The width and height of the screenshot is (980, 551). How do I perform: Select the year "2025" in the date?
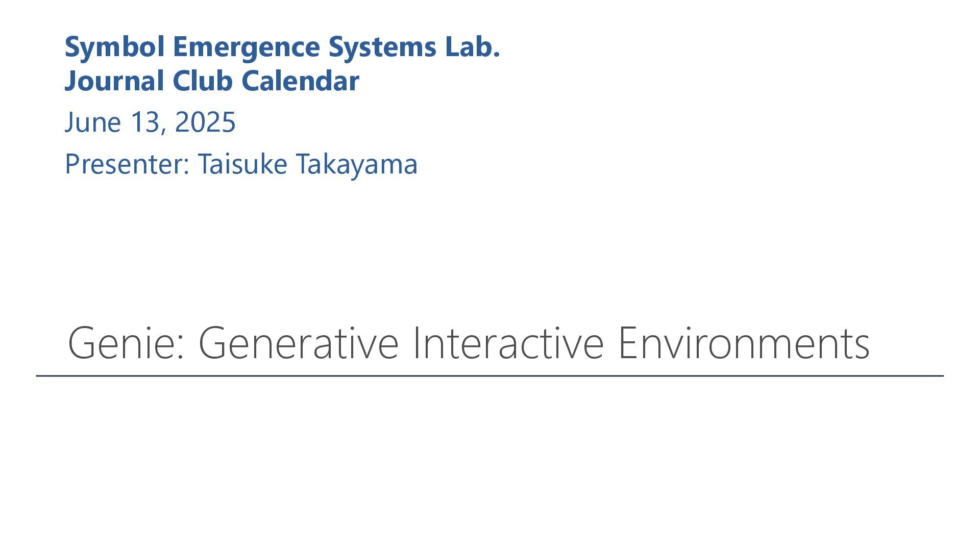click(205, 122)
